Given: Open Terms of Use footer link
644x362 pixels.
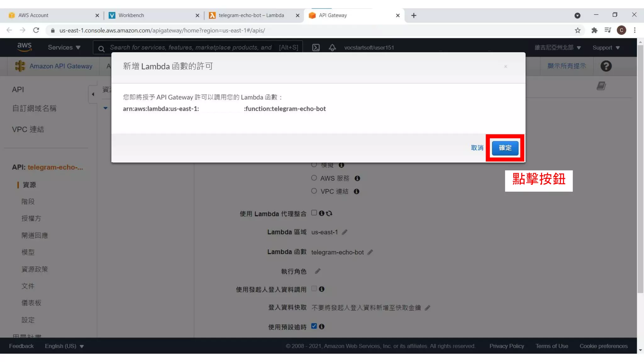Looking at the screenshot, I should (552, 346).
